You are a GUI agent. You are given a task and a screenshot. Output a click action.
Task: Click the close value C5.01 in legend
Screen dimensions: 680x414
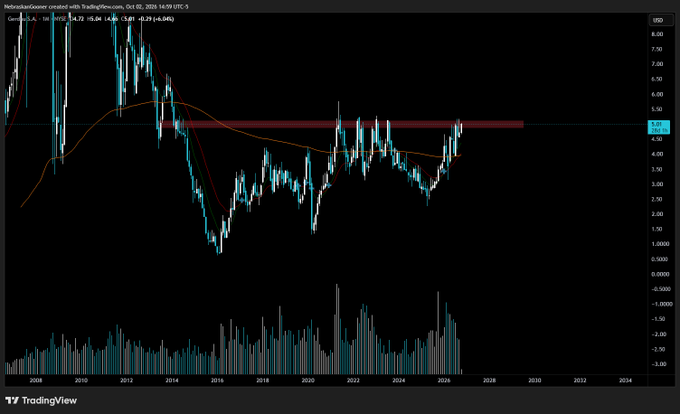tap(128, 19)
